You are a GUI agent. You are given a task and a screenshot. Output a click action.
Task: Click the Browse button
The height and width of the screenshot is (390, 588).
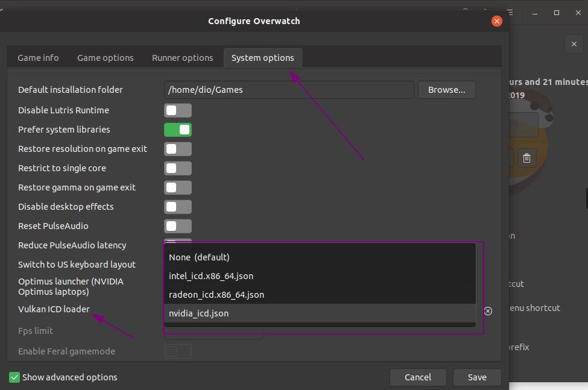point(446,89)
